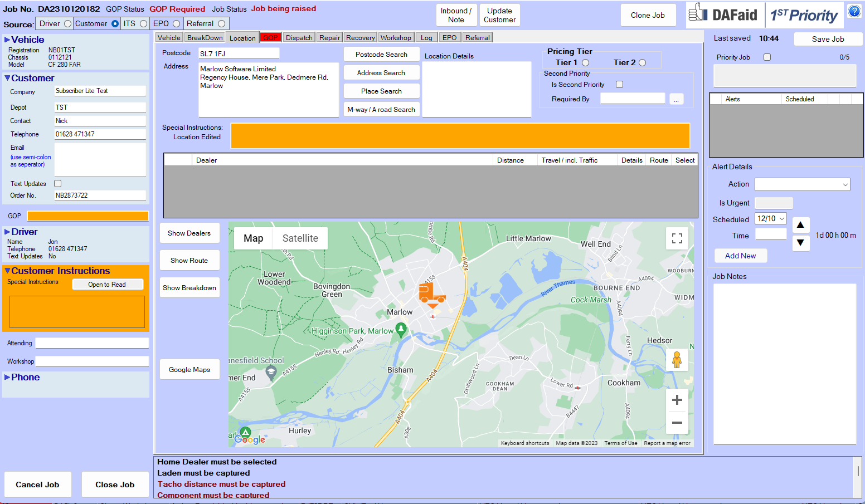
Task: Choose Tier 2 pricing
Action: pos(642,63)
